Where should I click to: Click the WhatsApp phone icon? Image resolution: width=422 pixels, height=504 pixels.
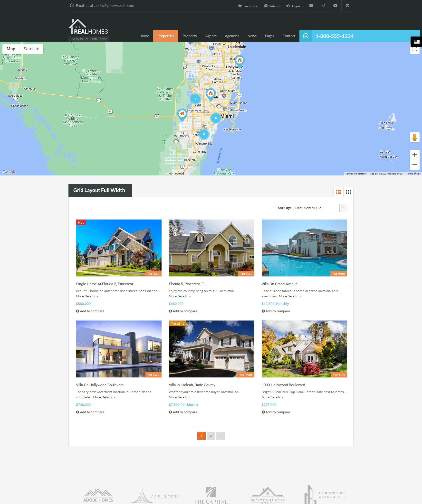coord(306,36)
